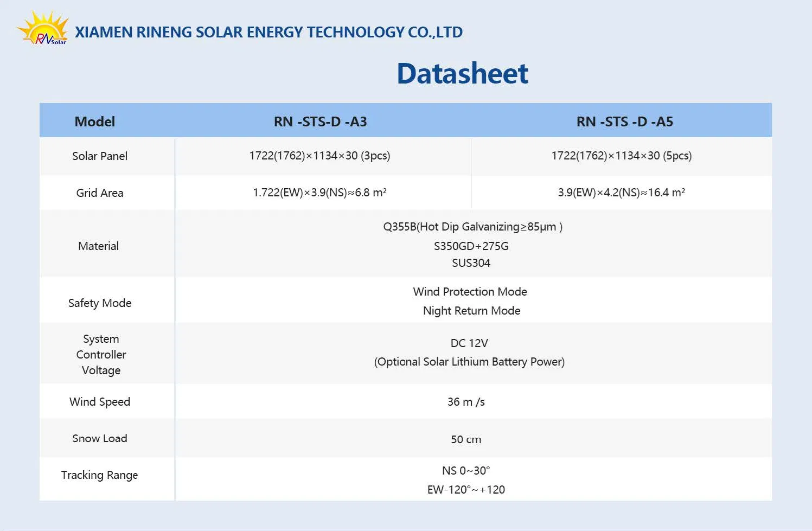
Task: Click the Q355B Hot Dip Galvanizing text
Action: pos(472,227)
